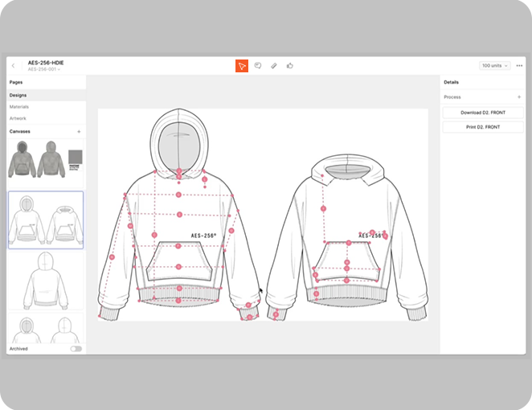Screen dimensions: 532x410
Task: Select the orange pointer tool
Action: (241, 66)
